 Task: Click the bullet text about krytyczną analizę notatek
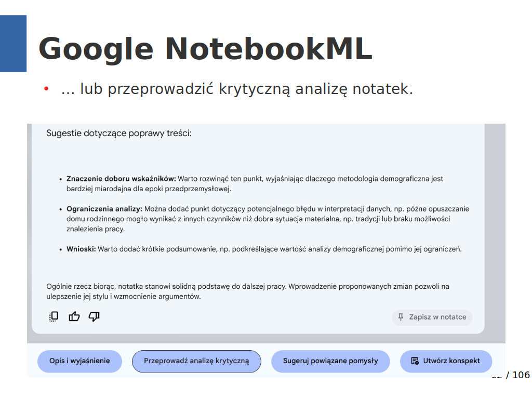click(x=237, y=89)
